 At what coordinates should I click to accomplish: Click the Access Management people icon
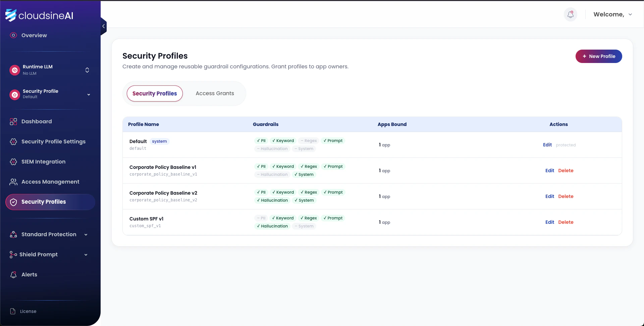pyautogui.click(x=13, y=182)
